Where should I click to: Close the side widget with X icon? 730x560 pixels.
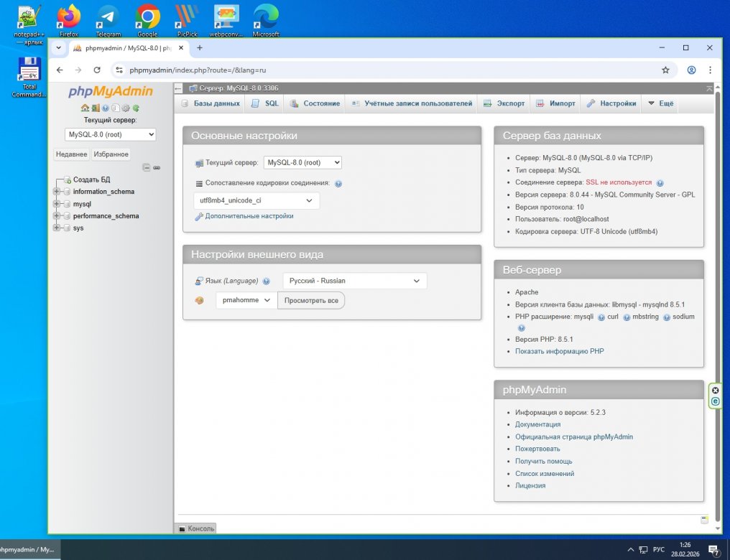(x=716, y=391)
